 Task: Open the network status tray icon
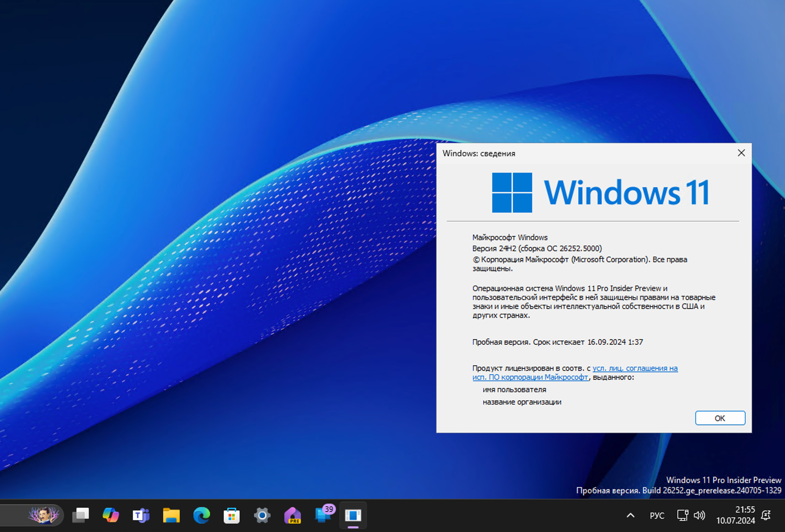pos(682,516)
